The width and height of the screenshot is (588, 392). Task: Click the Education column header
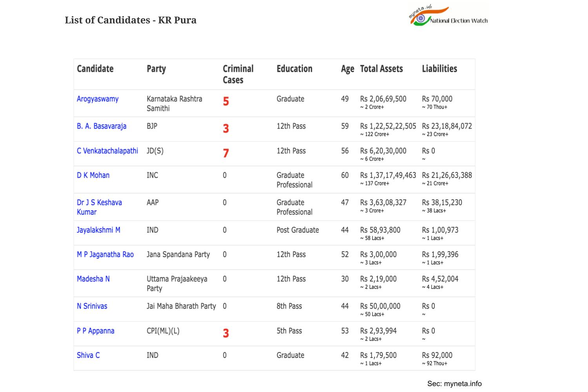[x=294, y=69]
